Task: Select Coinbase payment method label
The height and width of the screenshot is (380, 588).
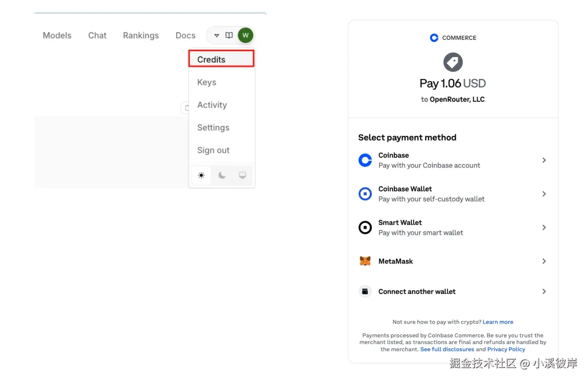Action: click(393, 155)
